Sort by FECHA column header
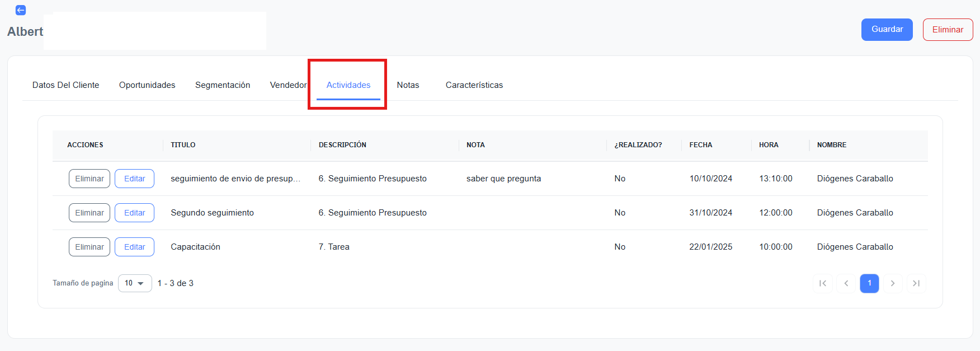Viewport: 980px width, 351px height. (x=701, y=145)
